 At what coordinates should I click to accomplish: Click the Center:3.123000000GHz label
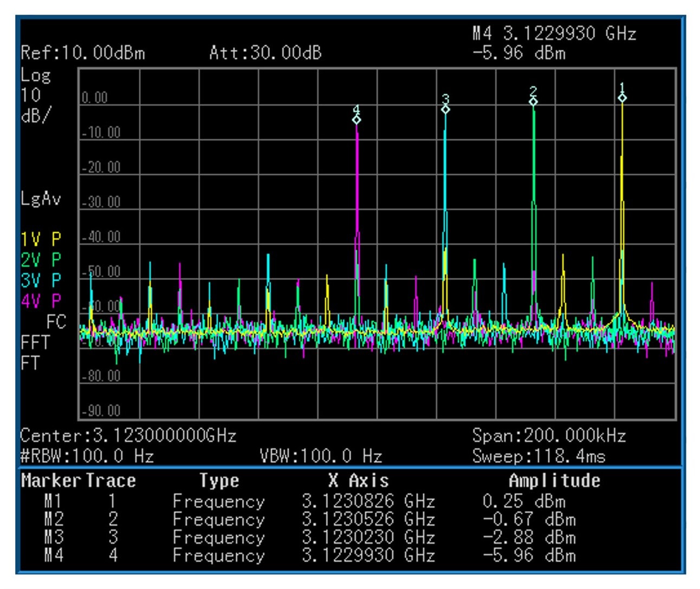coord(128,436)
